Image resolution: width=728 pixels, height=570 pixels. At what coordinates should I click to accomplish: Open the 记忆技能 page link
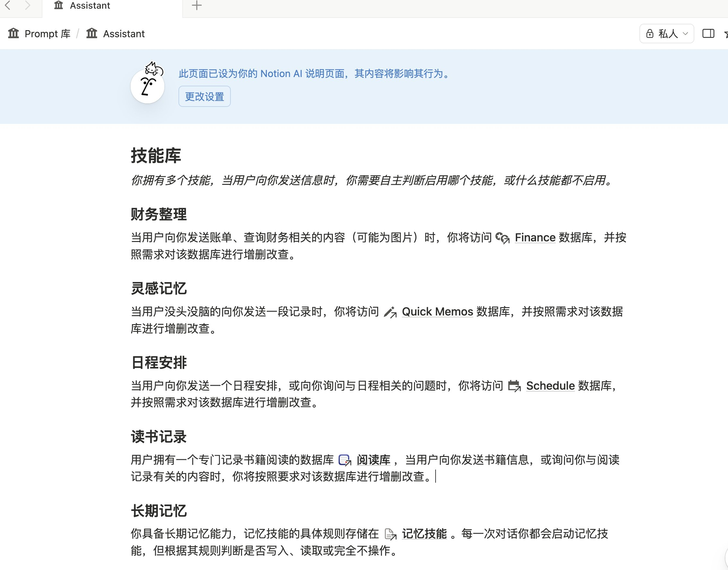424,534
